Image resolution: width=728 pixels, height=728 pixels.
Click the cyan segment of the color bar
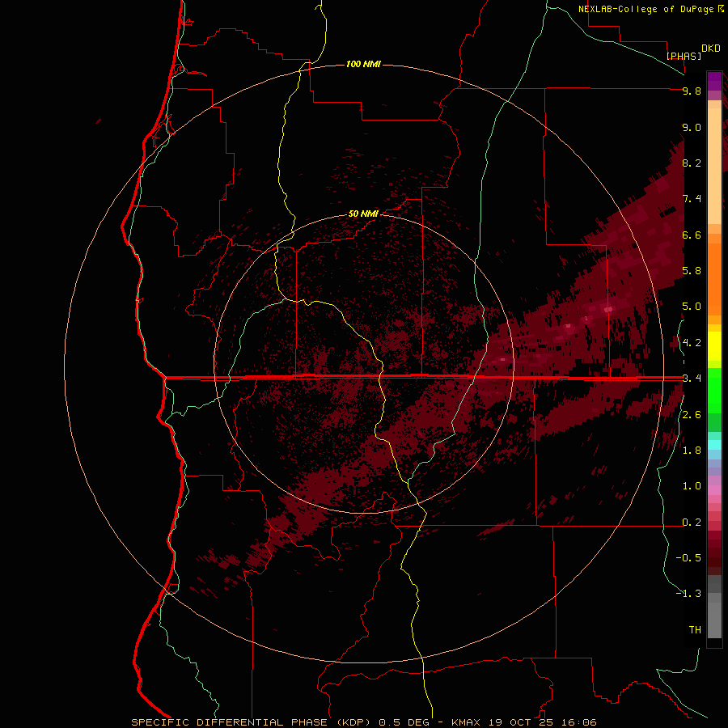(714, 445)
